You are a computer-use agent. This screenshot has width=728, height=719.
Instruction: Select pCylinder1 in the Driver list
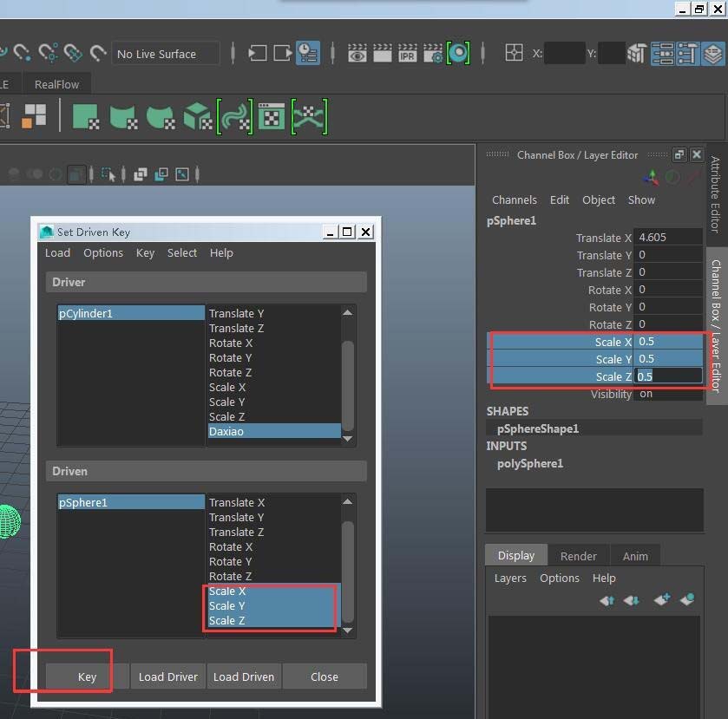coord(131,313)
